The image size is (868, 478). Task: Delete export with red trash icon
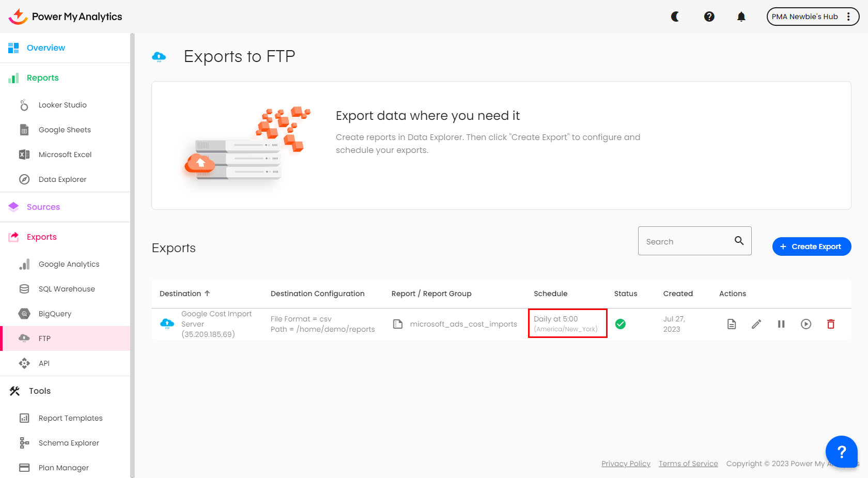(x=831, y=324)
